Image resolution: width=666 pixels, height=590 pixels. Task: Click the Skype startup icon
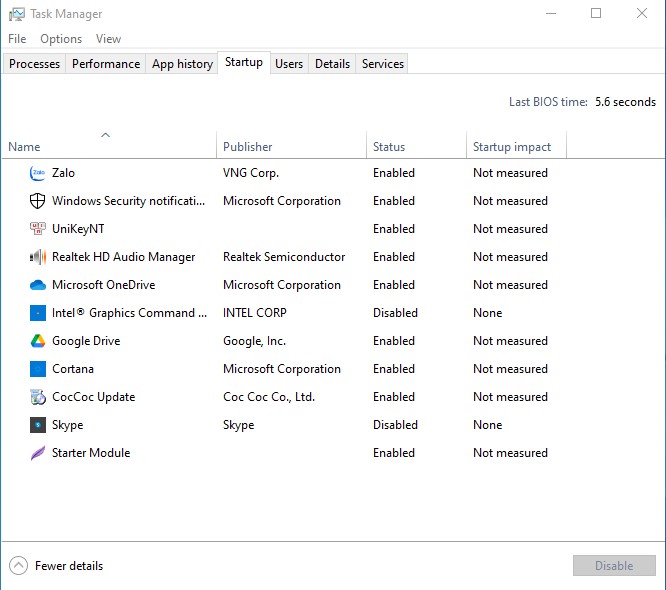38,425
